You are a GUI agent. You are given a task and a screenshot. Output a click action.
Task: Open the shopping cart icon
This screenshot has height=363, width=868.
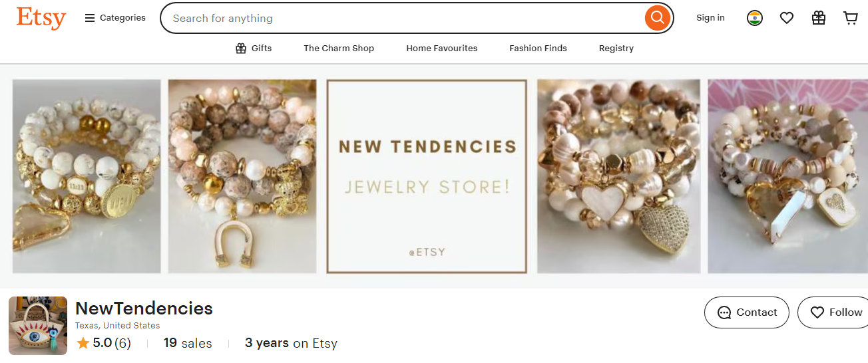click(851, 18)
